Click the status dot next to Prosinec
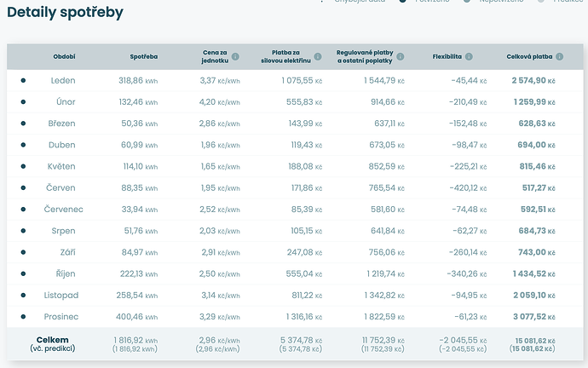The image size is (588, 368). [23, 316]
